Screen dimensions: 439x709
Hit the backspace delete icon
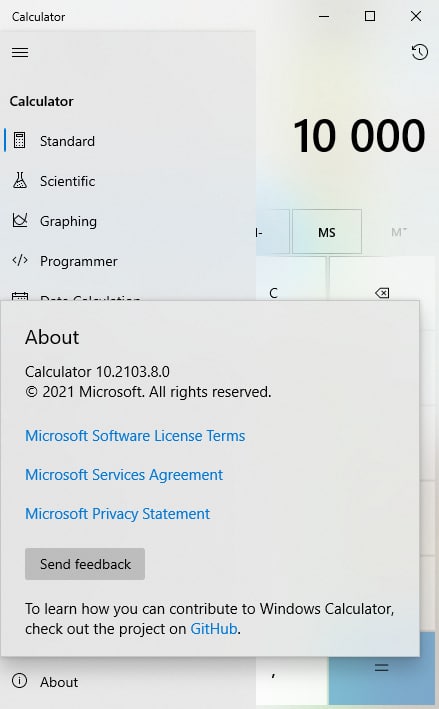(382, 293)
